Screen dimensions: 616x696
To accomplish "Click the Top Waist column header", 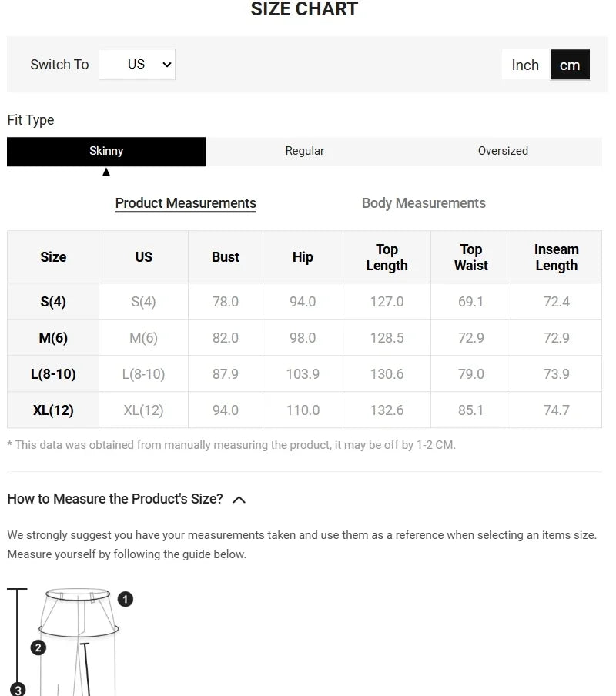I will 470,257.
